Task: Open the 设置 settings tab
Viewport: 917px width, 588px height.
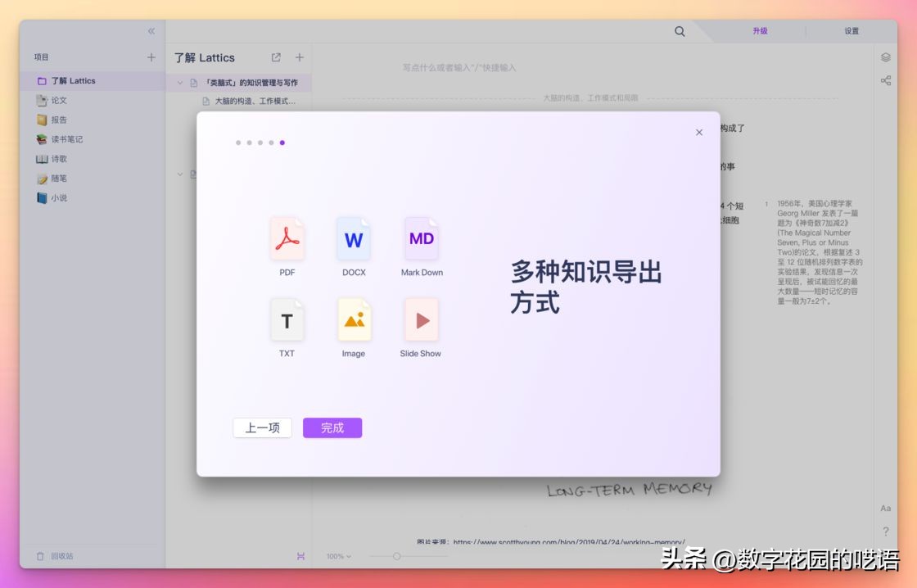Action: coord(851,31)
